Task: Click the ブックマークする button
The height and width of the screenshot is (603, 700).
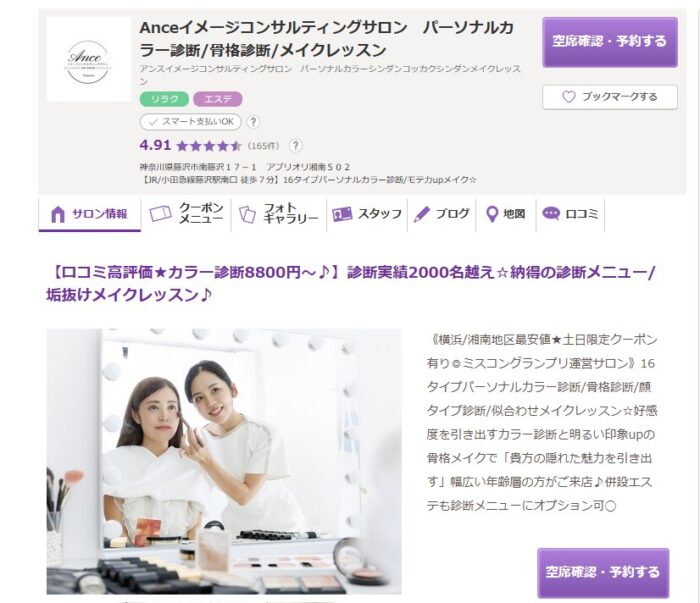Action: 610,97
